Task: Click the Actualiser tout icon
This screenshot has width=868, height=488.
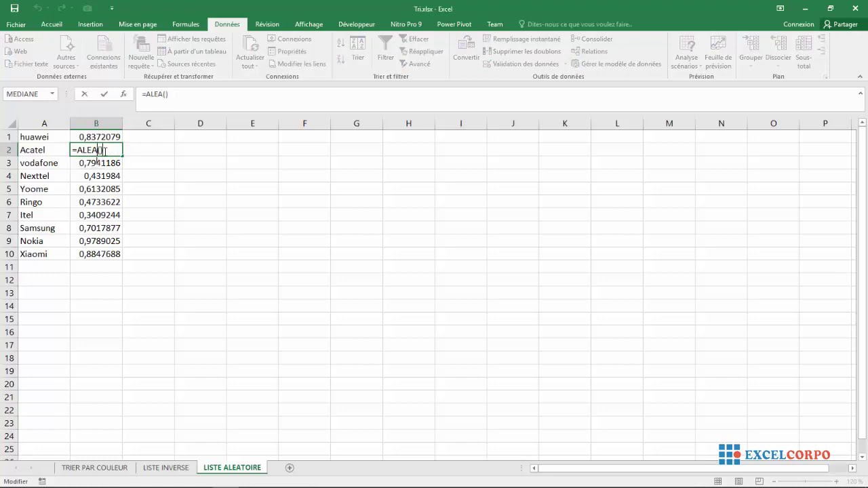Action: click(250, 44)
